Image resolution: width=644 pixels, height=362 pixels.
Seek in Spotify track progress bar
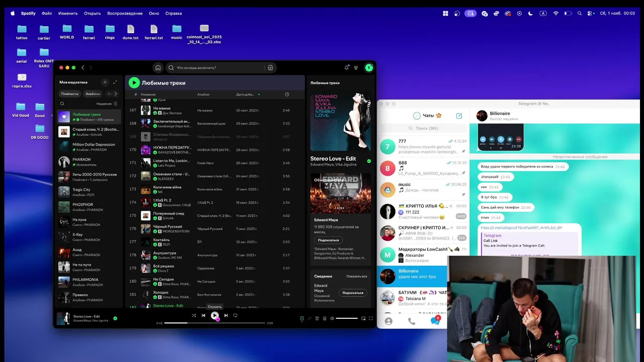coord(215,323)
